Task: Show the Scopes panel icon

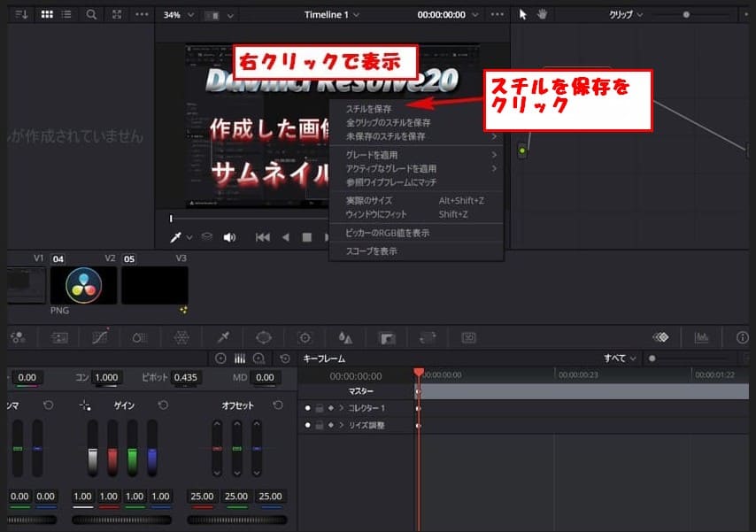Action: coord(701,337)
